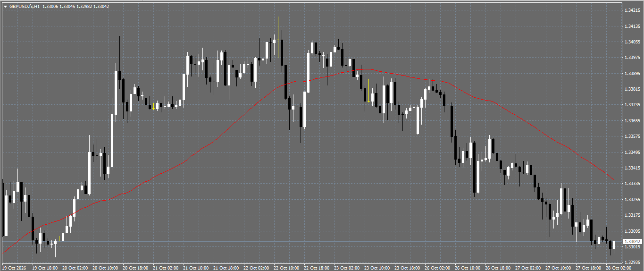The height and width of the screenshot is (271, 644).
Task: Click the 1.33095 price scale label
Action: tap(632, 231)
